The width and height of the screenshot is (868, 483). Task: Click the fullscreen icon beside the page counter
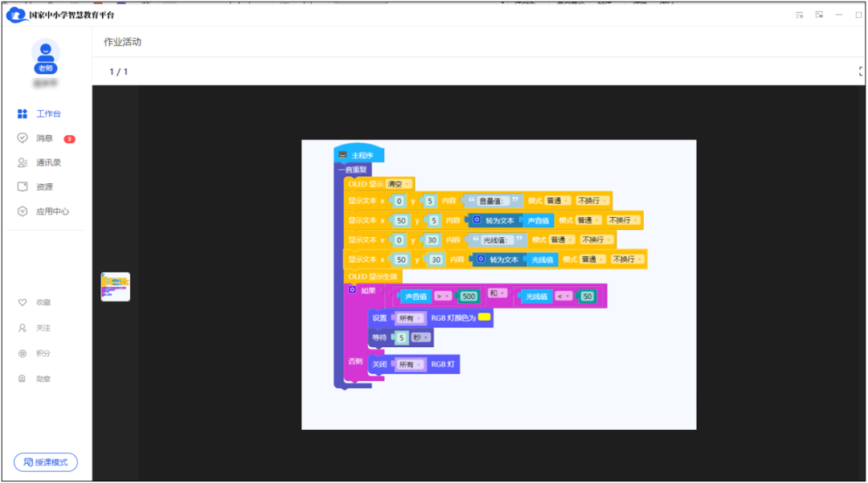(862, 72)
